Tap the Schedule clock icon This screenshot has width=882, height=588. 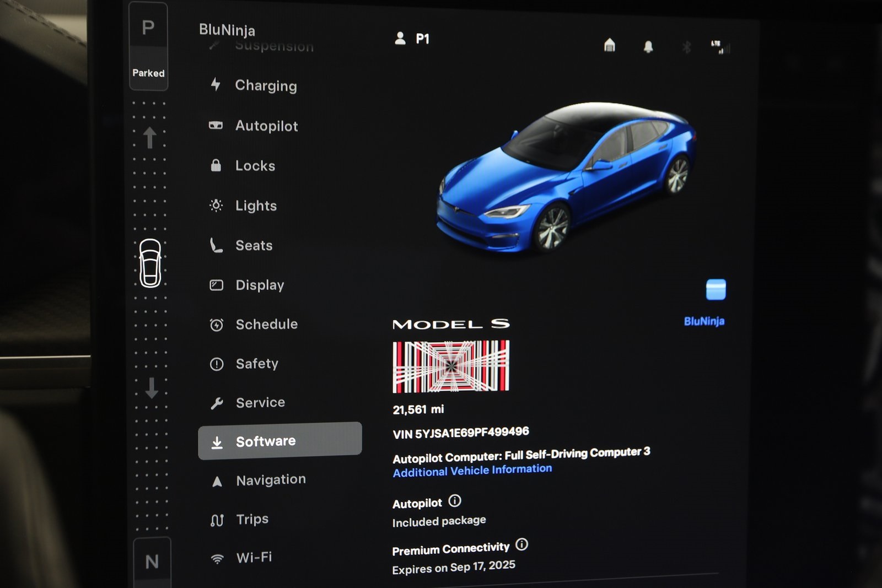point(217,325)
